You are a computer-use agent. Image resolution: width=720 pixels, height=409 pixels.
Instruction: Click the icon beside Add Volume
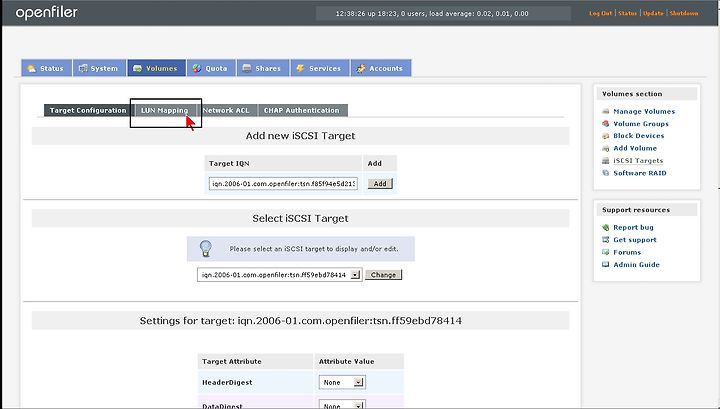click(606, 148)
